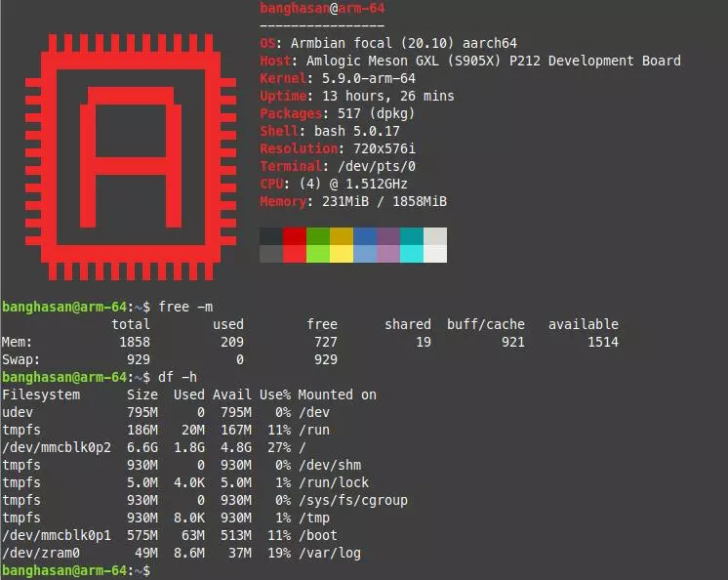The width and height of the screenshot is (728, 580).
Task: Click the buff/cache value 921
Action: (513, 343)
